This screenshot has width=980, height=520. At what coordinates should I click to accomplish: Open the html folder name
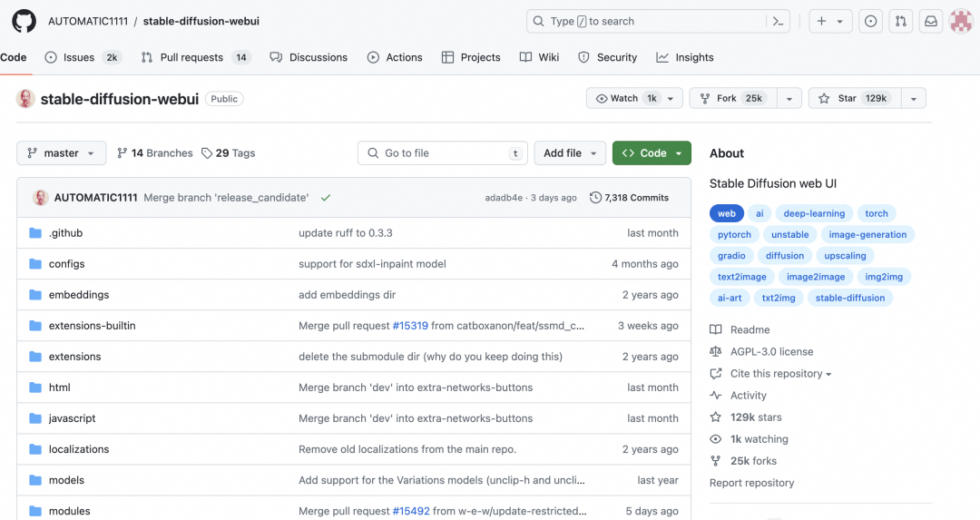[x=59, y=388]
